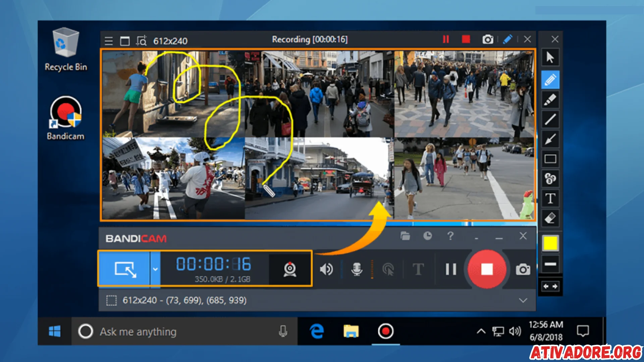644x362 pixels.
Task: Click the Cortana microphone icon
Action: [283, 331]
